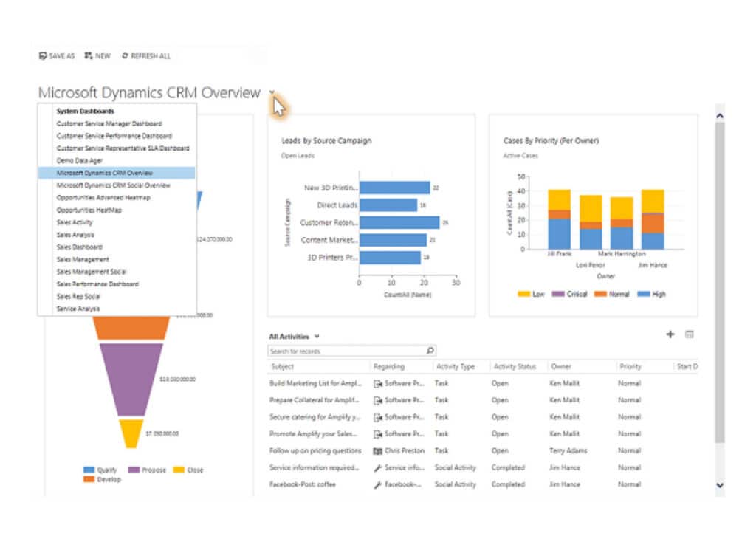Open Service information required activity
The image size is (756, 539).
point(315,467)
